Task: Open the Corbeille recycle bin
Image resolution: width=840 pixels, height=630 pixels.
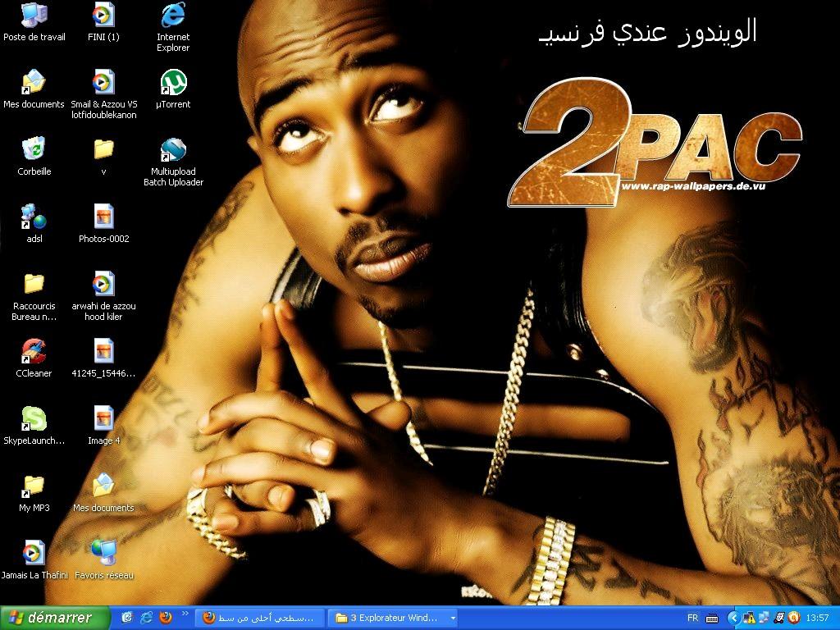Action: (34, 157)
